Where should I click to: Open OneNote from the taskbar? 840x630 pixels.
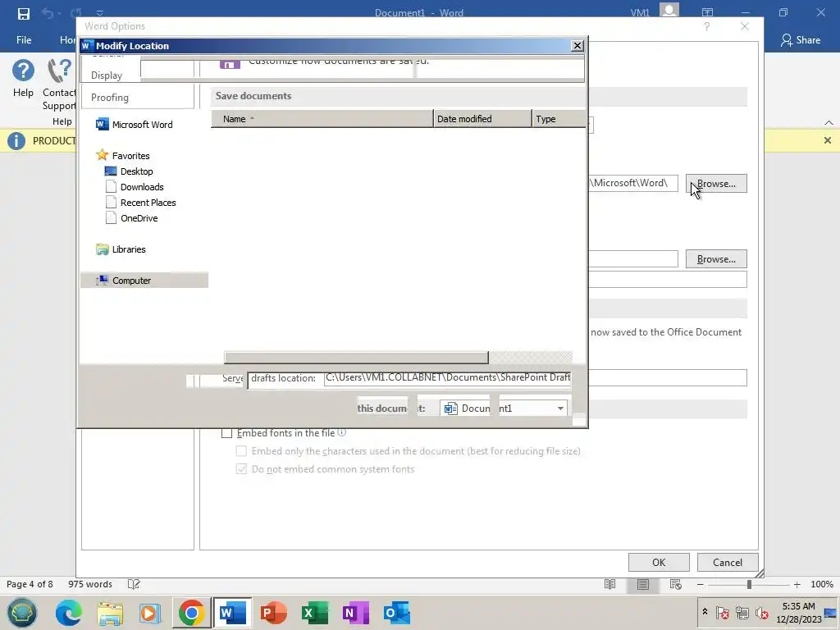(356, 613)
